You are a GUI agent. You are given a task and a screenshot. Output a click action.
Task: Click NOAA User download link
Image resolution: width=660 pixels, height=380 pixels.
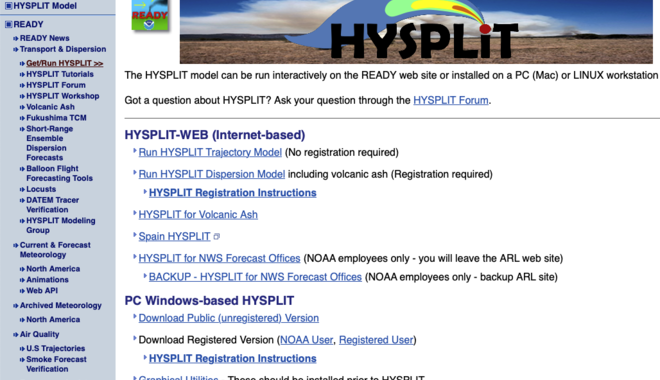pyautogui.click(x=306, y=340)
